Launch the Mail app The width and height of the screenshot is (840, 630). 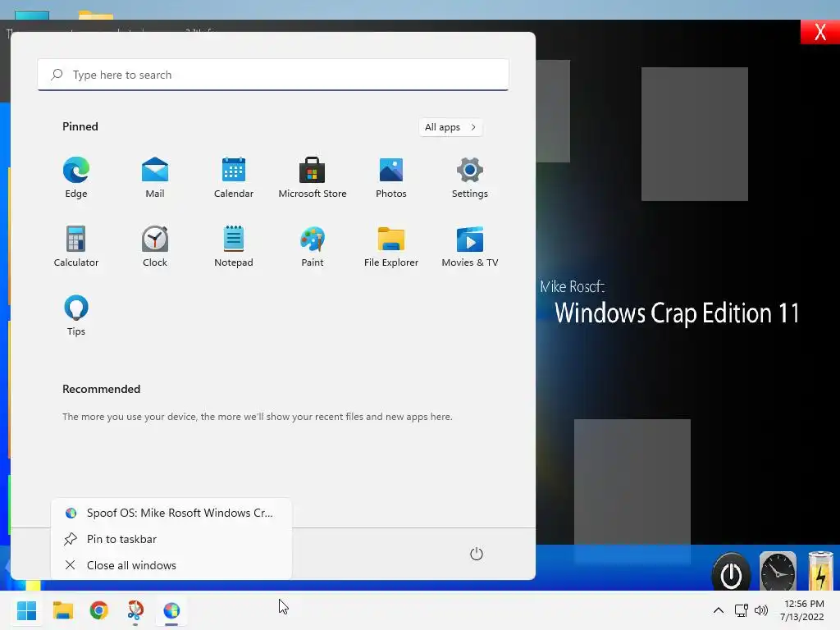tap(155, 178)
